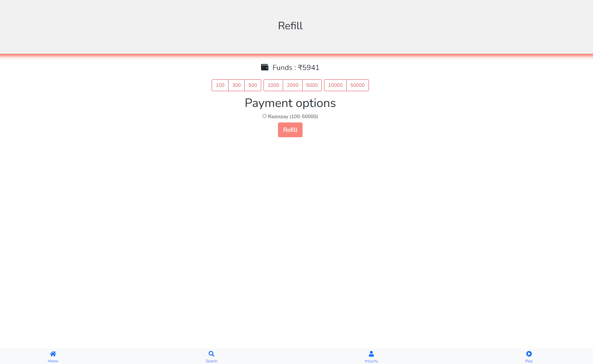This screenshot has height=364, width=593.
Task: Choose the 50000 amount option
Action: 357,85
